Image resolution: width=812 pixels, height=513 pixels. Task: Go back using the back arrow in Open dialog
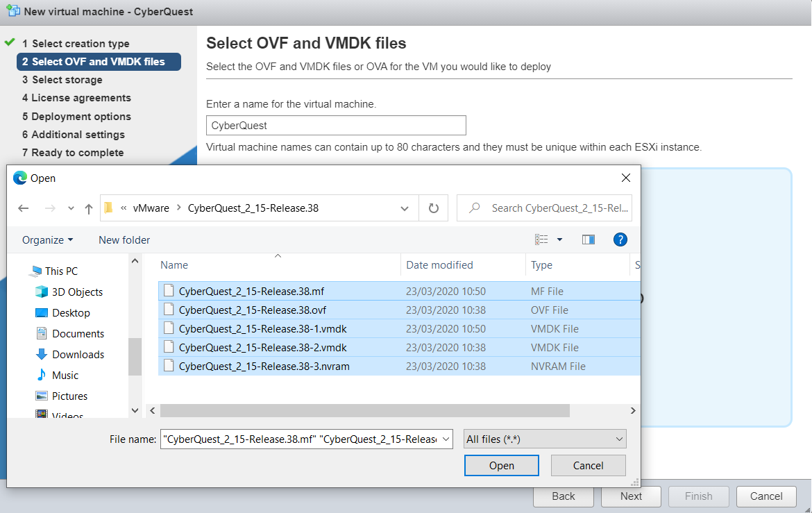[24, 208]
